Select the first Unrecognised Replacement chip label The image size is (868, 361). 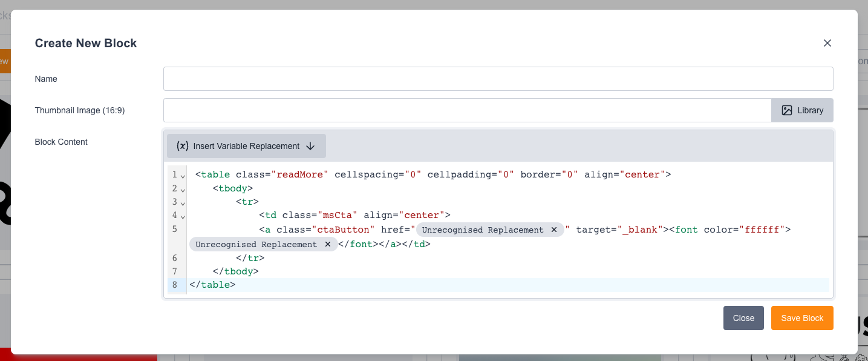(x=482, y=230)
